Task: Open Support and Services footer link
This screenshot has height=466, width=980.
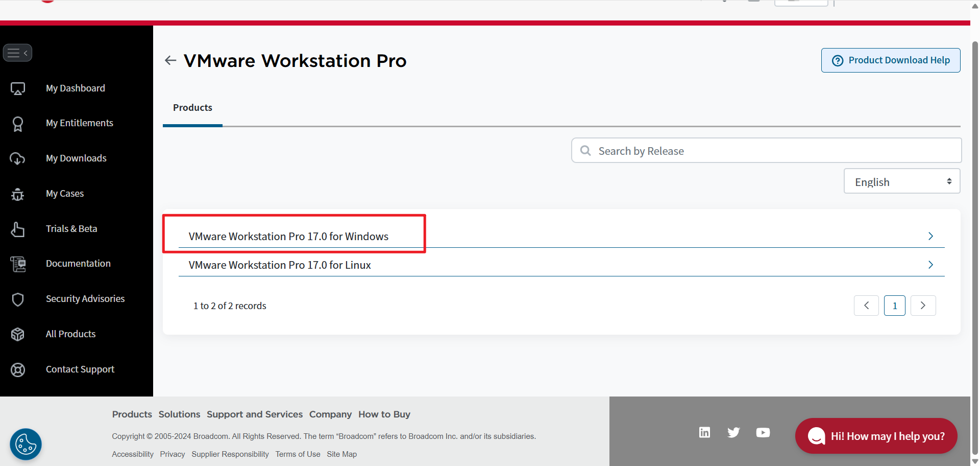Action: point(255,414)
